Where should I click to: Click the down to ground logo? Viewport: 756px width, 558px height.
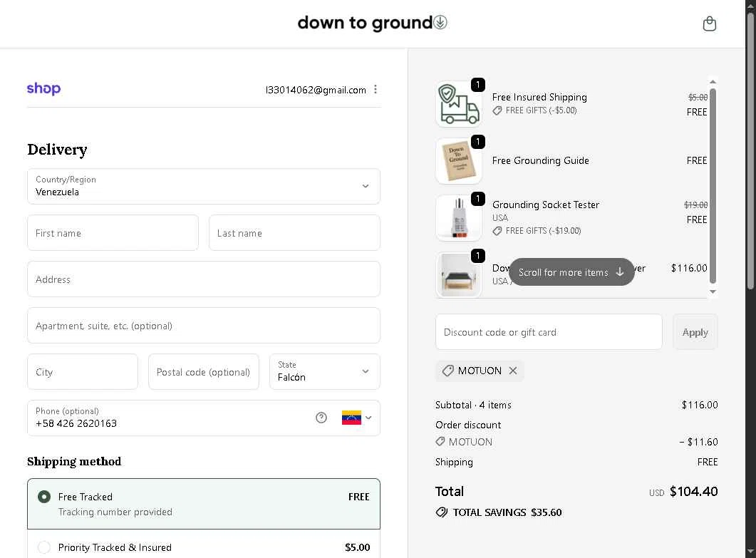coord(372,23)
